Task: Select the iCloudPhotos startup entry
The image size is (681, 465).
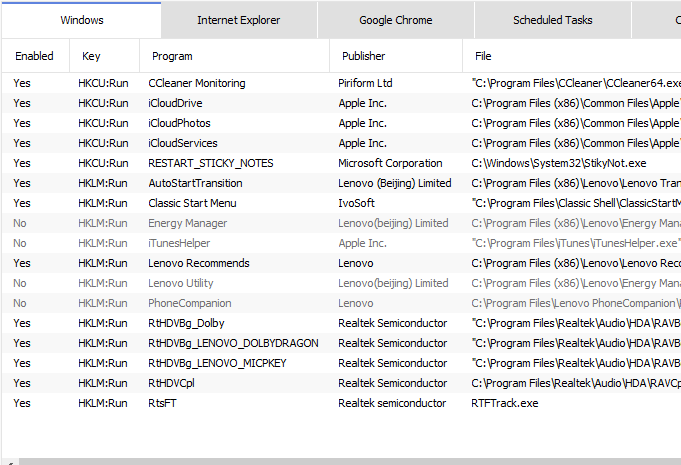Action: point(179,123)
